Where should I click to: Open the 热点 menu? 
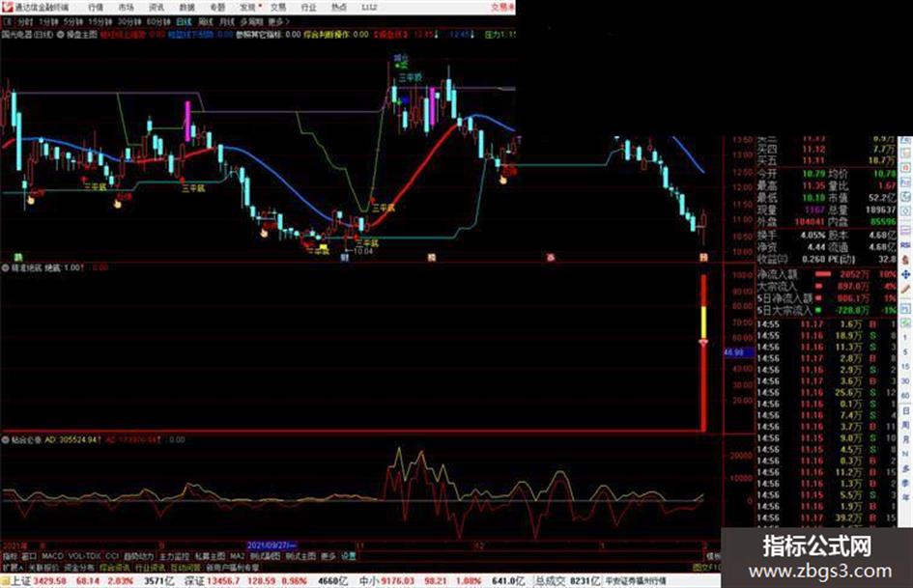(338, 8)
